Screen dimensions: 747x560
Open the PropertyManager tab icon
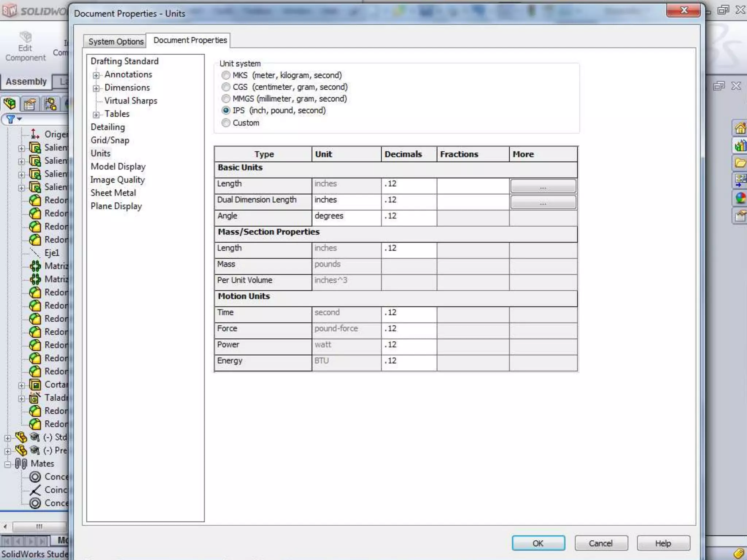(x=30, y=104)
